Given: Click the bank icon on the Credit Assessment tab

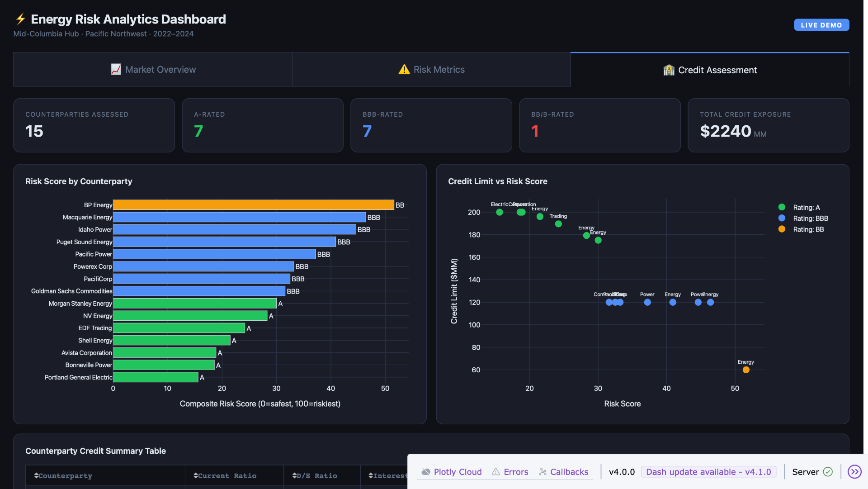Looking at the screenshot, I should [x=669, y=70].
